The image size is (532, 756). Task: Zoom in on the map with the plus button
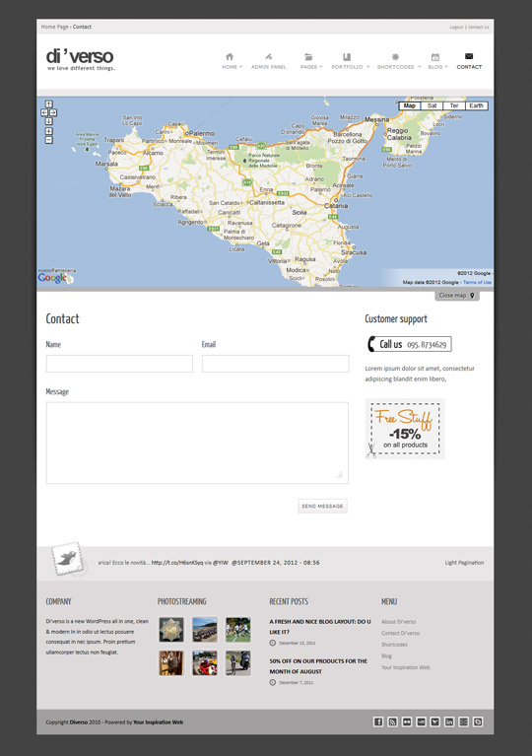click(48, 131)
